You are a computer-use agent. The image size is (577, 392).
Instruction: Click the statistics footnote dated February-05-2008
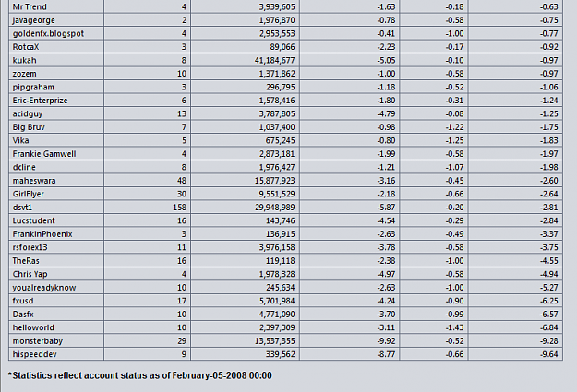tap(139, 375)
